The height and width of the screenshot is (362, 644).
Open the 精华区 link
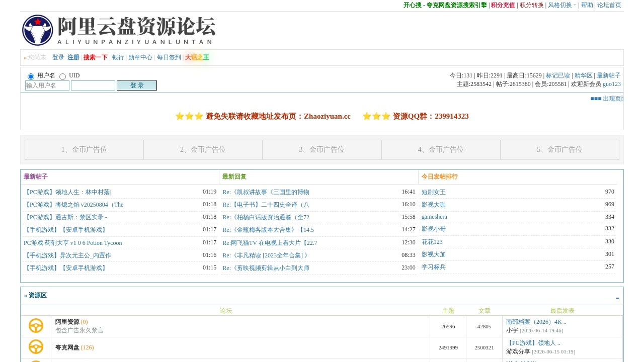pyautogui.click(x=584, y=75)
